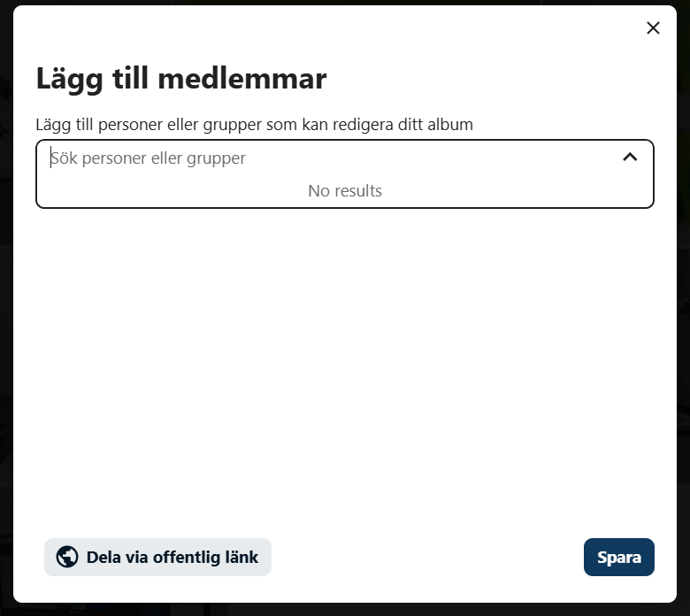Select the description text about editing album
This screenshot has height=616, width=690.
click(254, 125)
